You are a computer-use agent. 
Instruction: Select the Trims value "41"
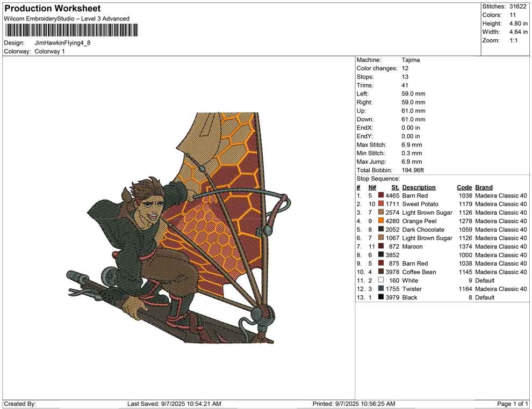(405, 85)
